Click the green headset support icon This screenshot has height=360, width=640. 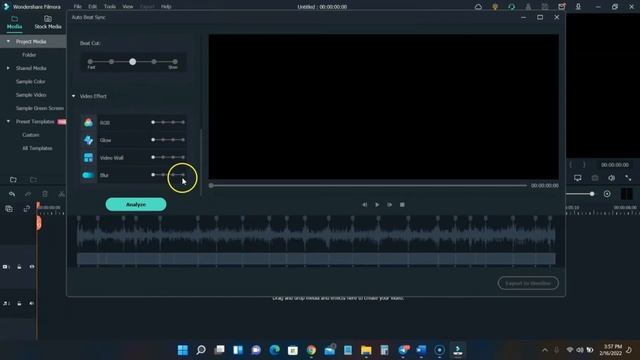tap(511, 7)
